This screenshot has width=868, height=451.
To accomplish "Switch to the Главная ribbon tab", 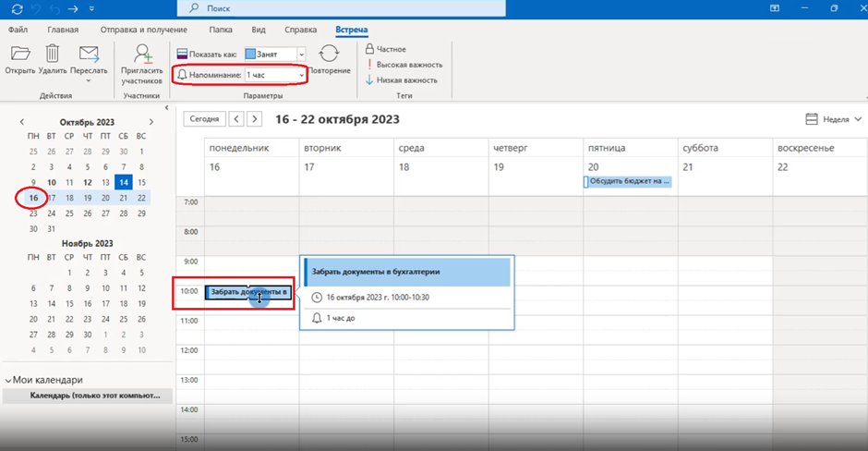I will click(63, 30).
